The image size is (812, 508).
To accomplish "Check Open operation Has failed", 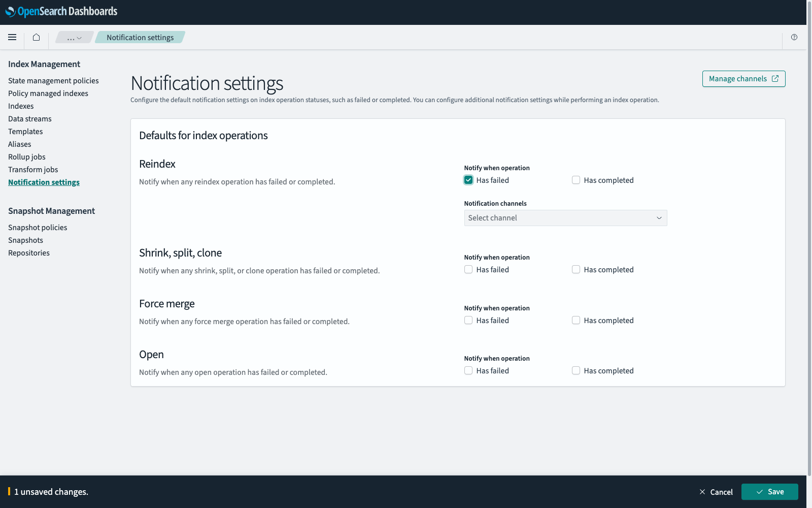I will [468, 370].
